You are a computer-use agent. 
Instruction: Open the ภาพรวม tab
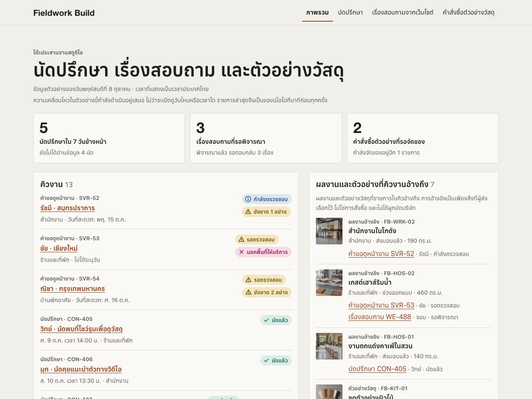[318, 12]
